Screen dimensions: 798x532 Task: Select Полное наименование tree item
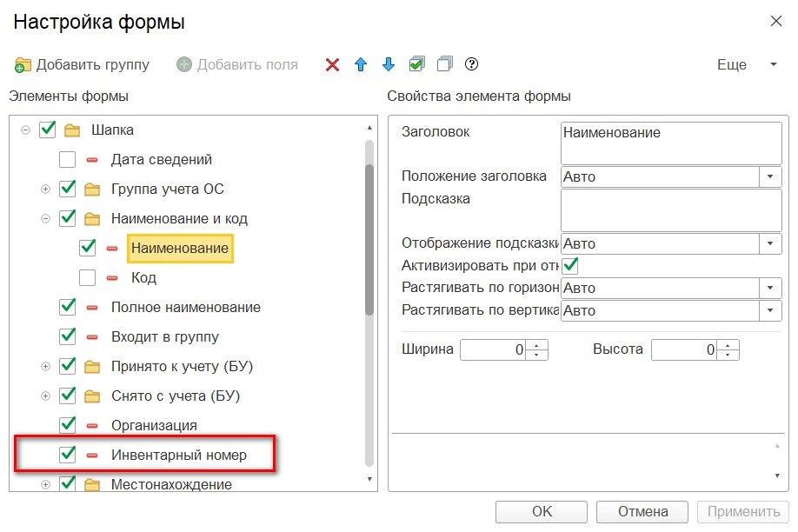coord(186,307)
